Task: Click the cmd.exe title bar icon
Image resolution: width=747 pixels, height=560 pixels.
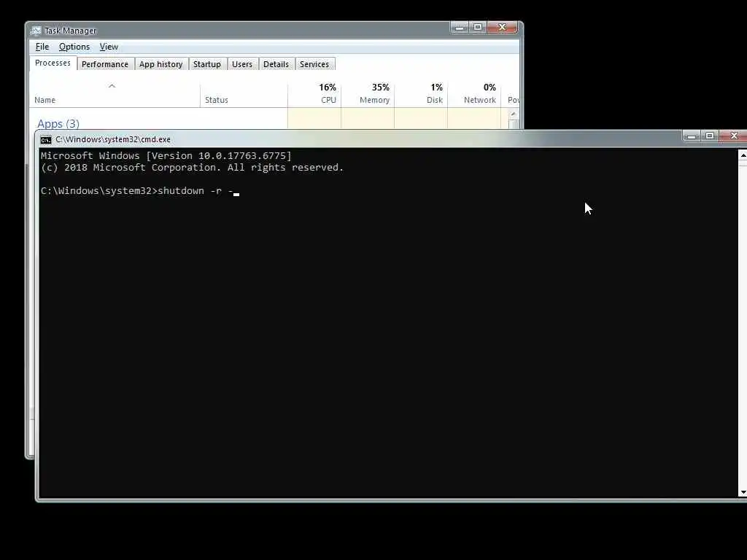Action: (46, 139)
